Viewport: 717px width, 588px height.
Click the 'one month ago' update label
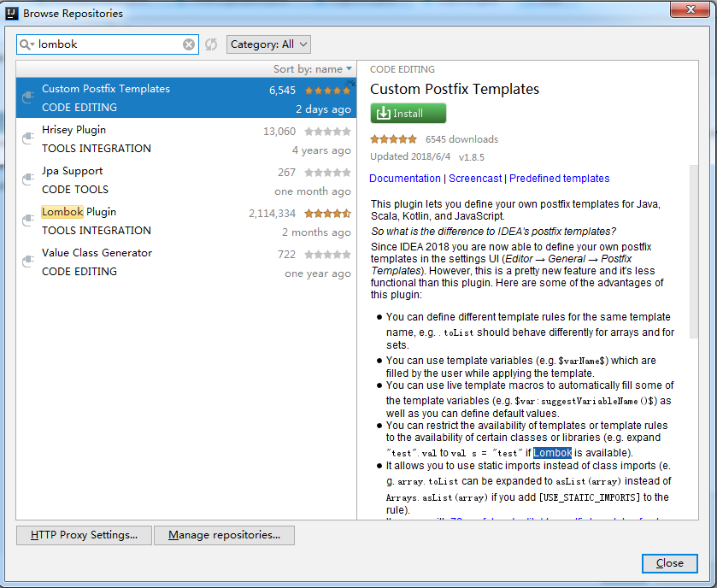[x=313, y=191]
